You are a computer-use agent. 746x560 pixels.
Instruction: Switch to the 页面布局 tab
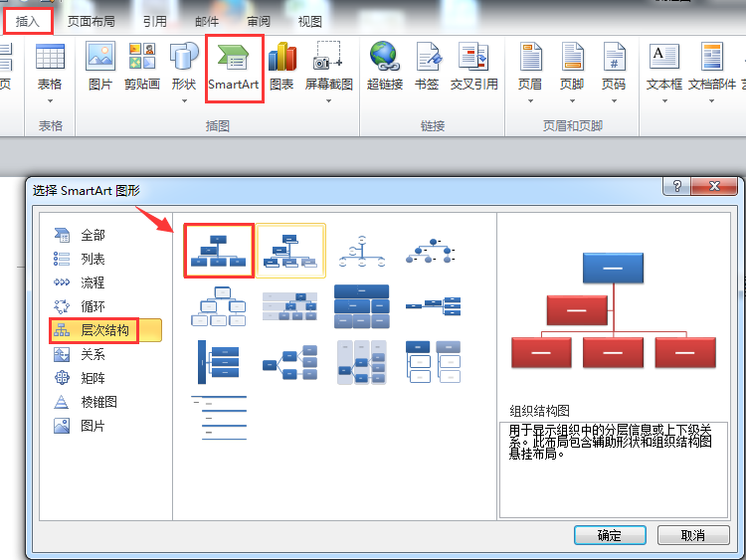[x=91, y=22]
